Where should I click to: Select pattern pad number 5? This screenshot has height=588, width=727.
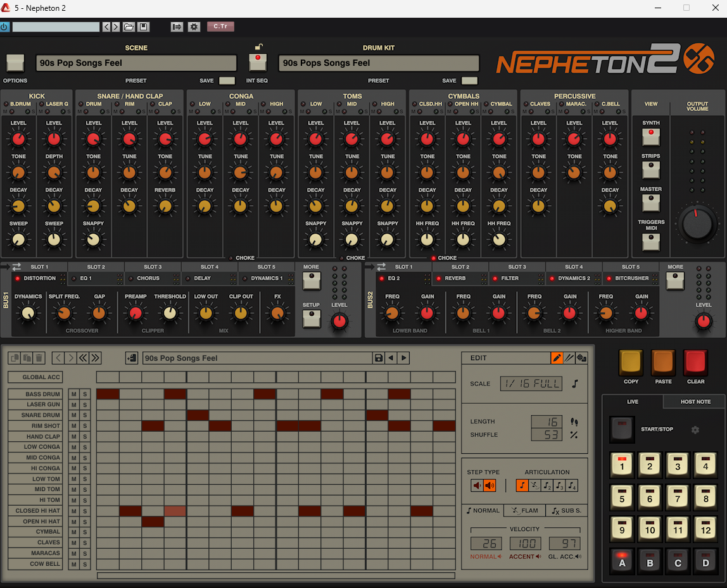(622, 497)
